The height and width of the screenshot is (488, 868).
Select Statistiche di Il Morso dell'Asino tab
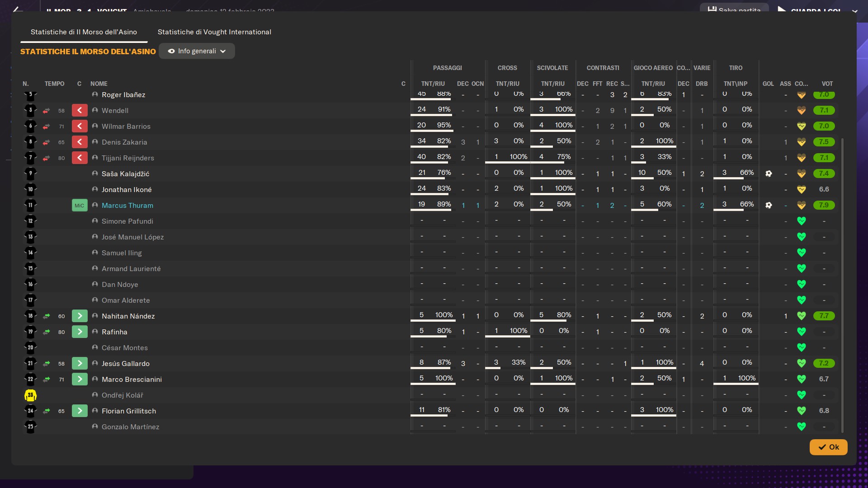coord(84,32)
